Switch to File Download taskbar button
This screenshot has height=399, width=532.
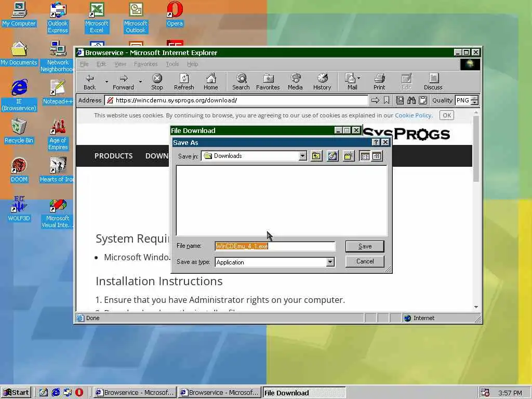[x=304, y=393]
